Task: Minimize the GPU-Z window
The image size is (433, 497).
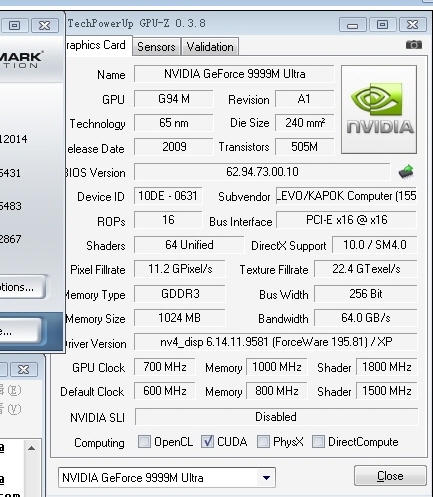Action: click(x=352, y=25)
